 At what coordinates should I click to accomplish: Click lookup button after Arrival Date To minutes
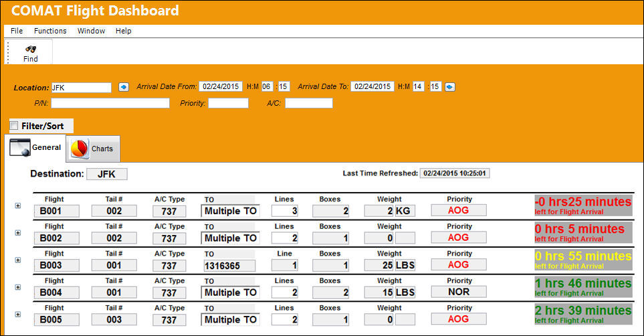[450, 87]
